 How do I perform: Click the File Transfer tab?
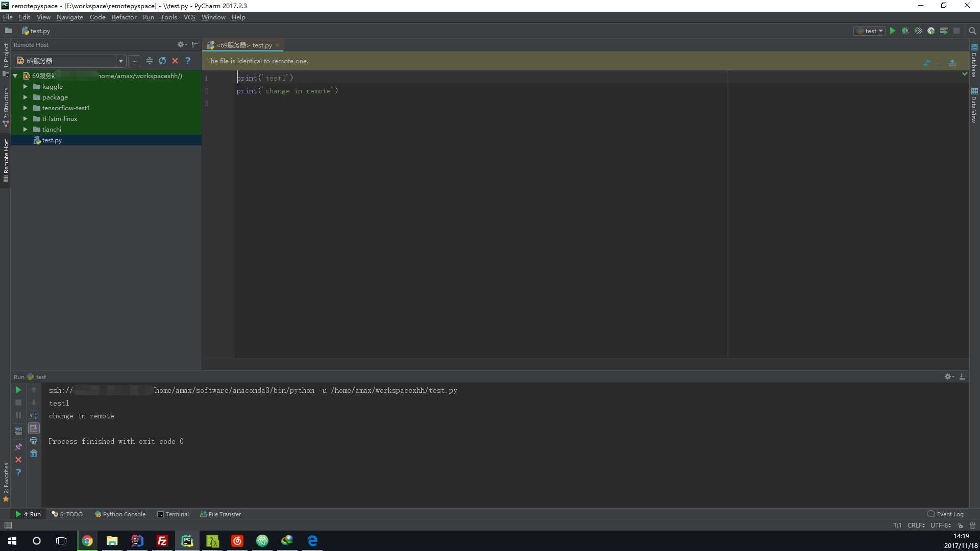tap(221, 513)
